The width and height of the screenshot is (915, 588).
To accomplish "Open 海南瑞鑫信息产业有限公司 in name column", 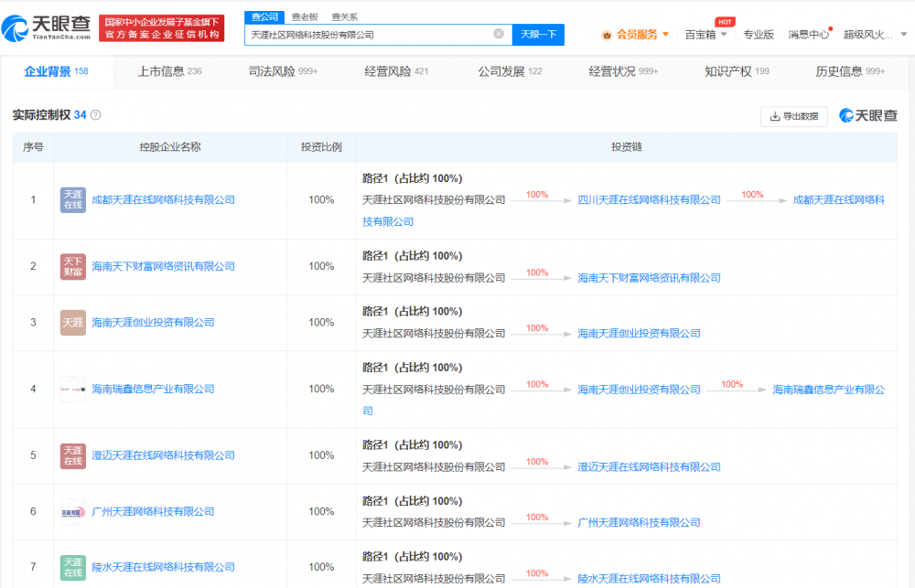I will coord(153,389).
